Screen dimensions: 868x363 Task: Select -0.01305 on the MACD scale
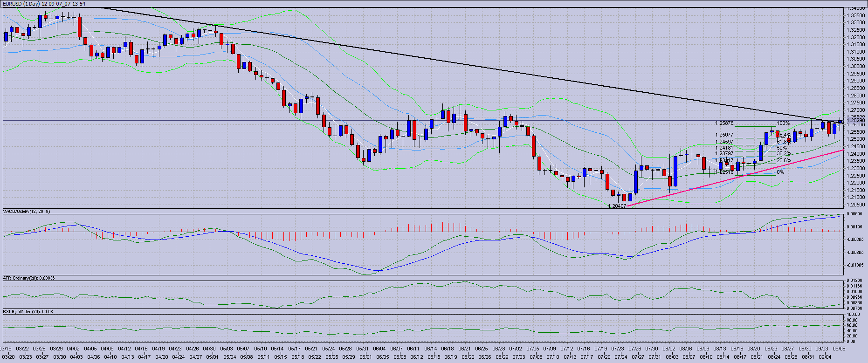pos(854,265)
